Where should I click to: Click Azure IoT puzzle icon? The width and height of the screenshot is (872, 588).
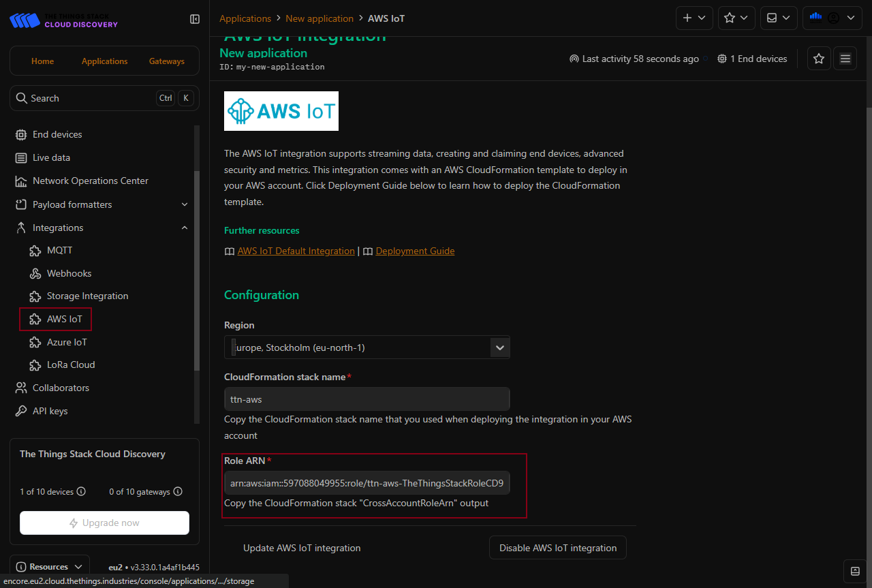35,342
